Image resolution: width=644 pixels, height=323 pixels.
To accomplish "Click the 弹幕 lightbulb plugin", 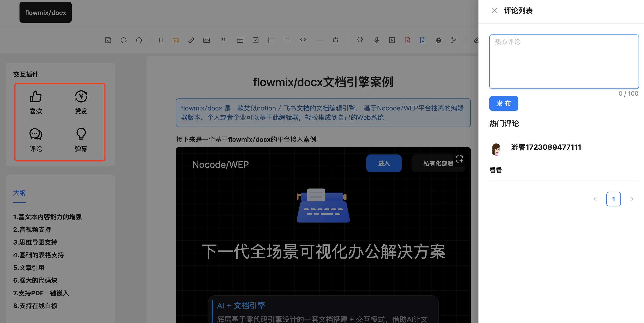I will point(81,140).
